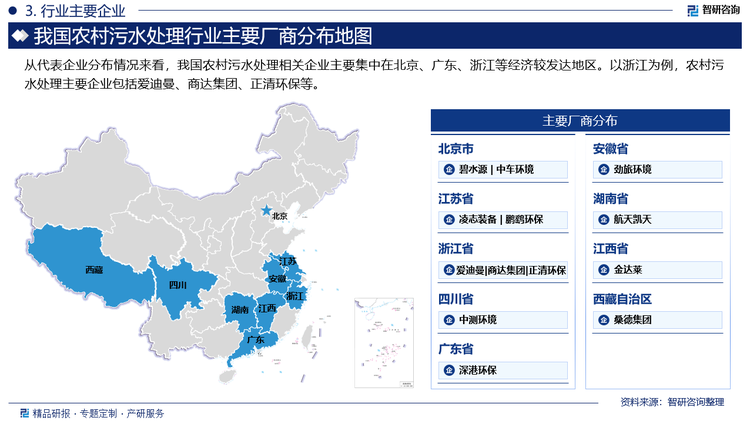Click the 北京市 heading
Screen dimensions: 750x421
pyautogui.click(x=456, y=149)
